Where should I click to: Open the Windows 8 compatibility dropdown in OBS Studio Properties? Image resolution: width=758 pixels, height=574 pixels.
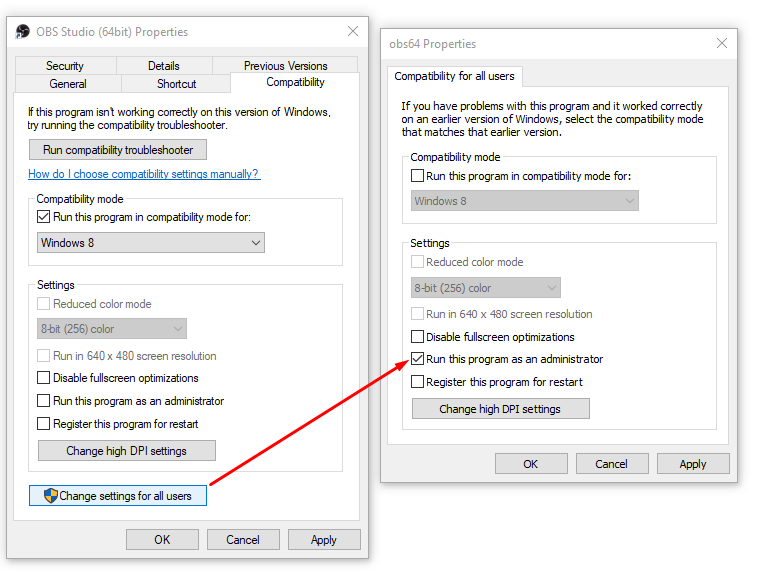[151, 242]
